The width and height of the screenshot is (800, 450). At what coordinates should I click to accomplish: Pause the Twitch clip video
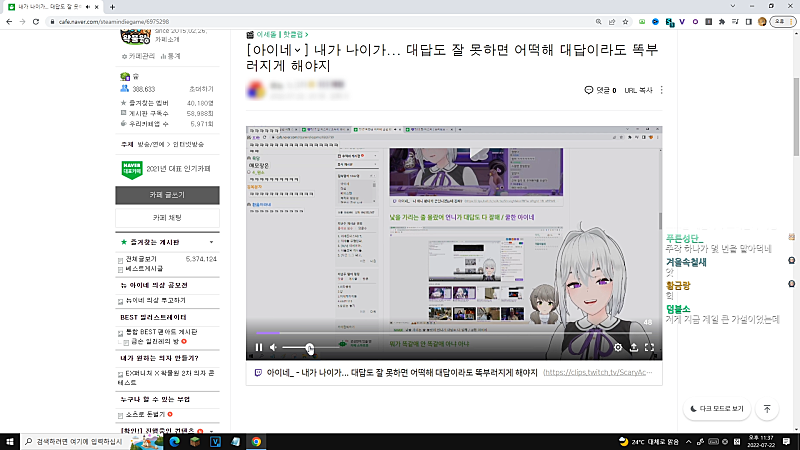(x=258, y=348)
